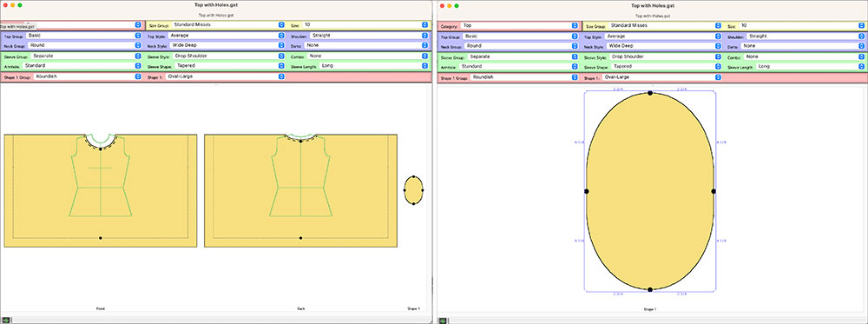Click the hem center dot on the Front piece
This screenshot has height=324, width=868.
click(100, 238)
